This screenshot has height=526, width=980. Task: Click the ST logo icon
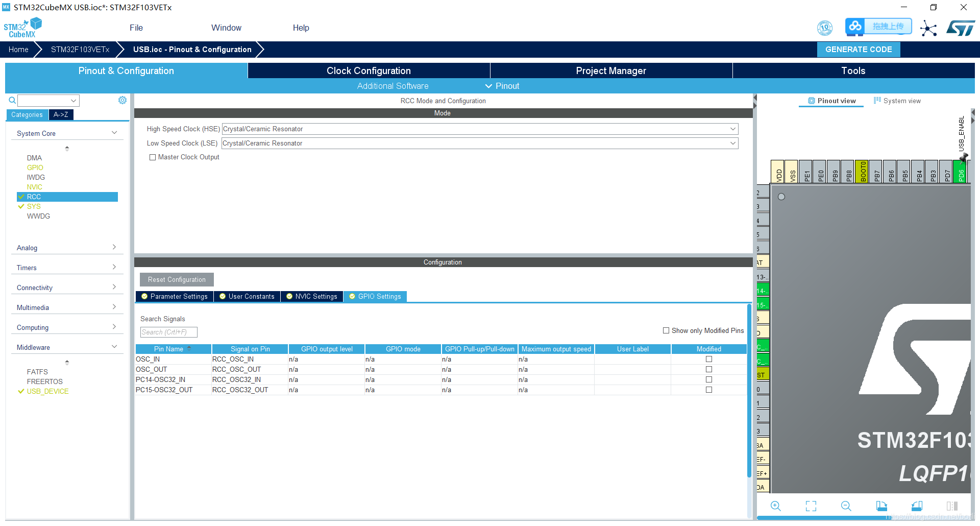coord(961,28)
